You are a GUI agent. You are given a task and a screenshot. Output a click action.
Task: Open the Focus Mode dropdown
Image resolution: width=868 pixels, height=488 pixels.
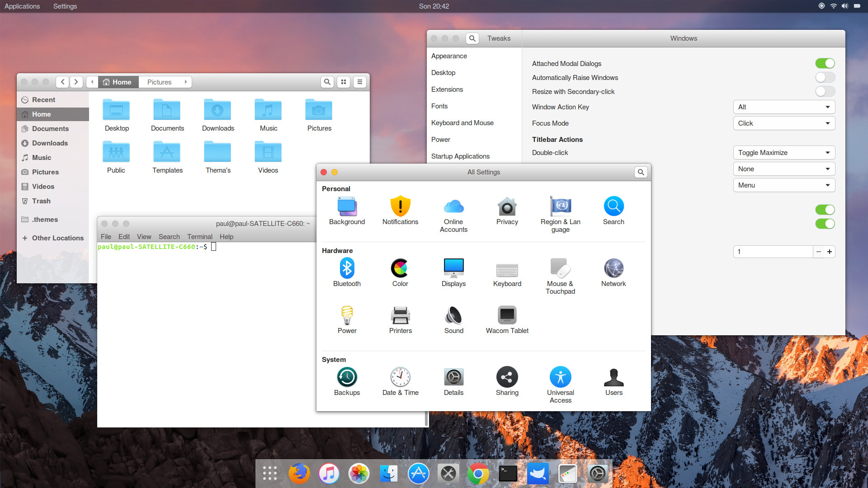click(784, 123)
